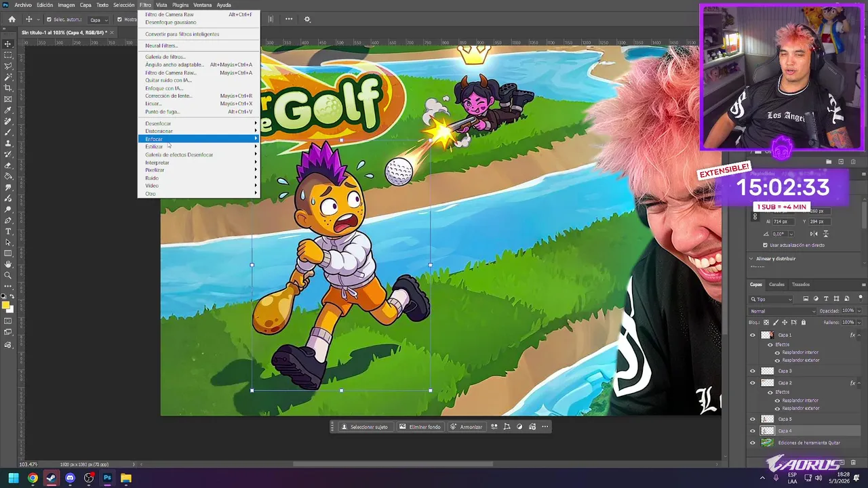Select the Spot Healing Brush tool

tap(8, 121)
